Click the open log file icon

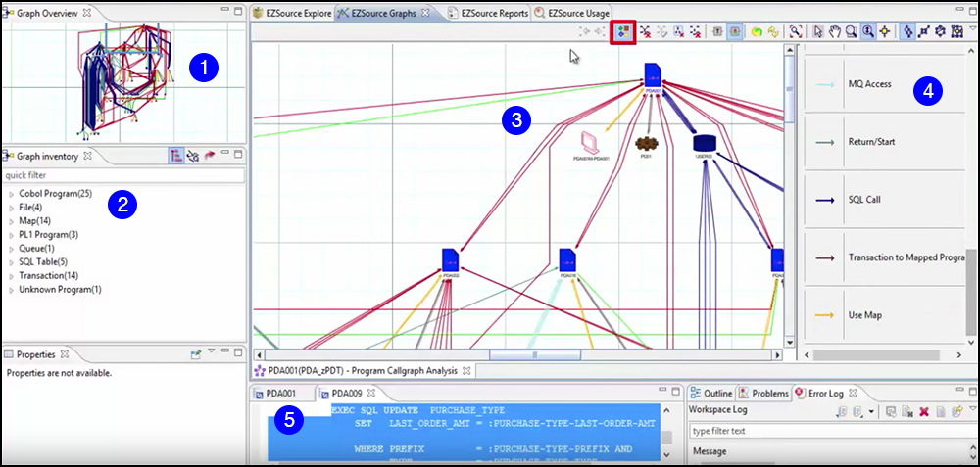(x=940, y=411)
